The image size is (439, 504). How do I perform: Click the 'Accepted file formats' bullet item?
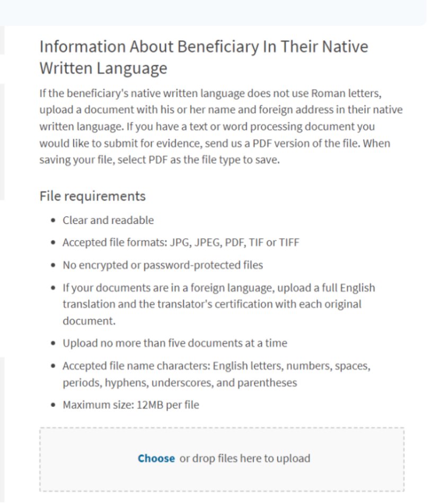(181, 242)
